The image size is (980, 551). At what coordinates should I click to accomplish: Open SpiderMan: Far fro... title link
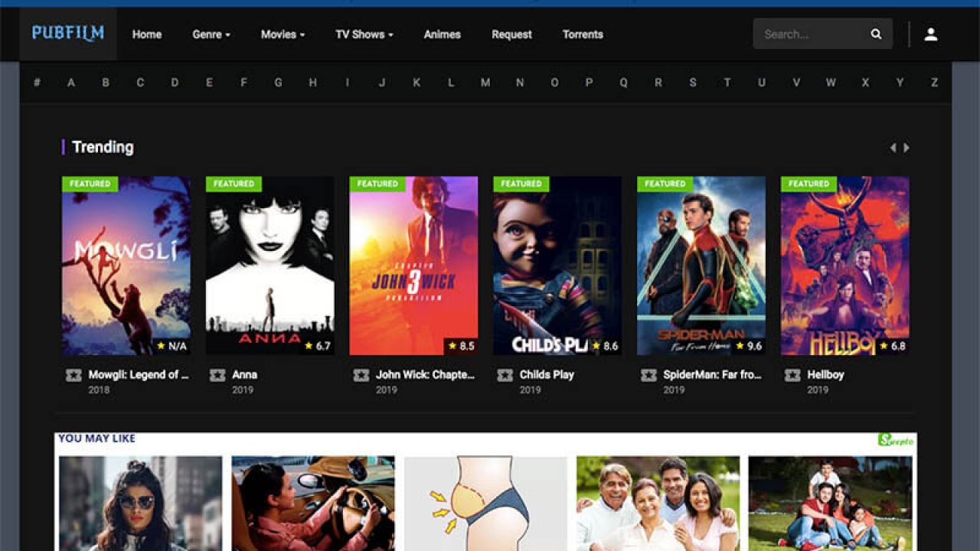[x=712, y=375]
